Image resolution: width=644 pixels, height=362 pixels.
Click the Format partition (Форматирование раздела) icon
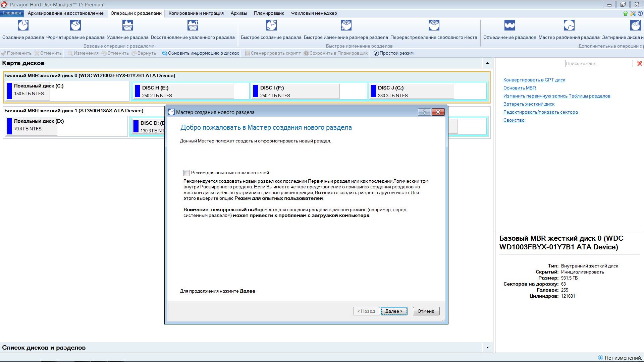point(75,25)
